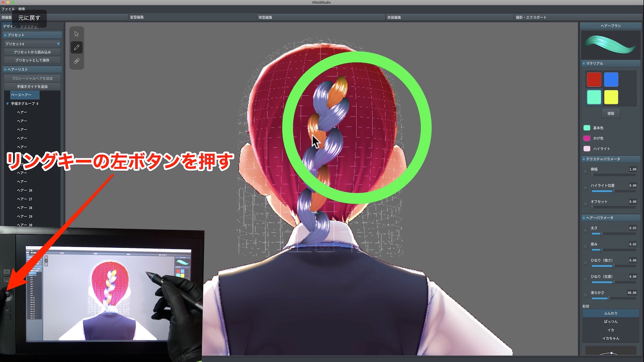Select ふんわり shape option

click(610, 313)
